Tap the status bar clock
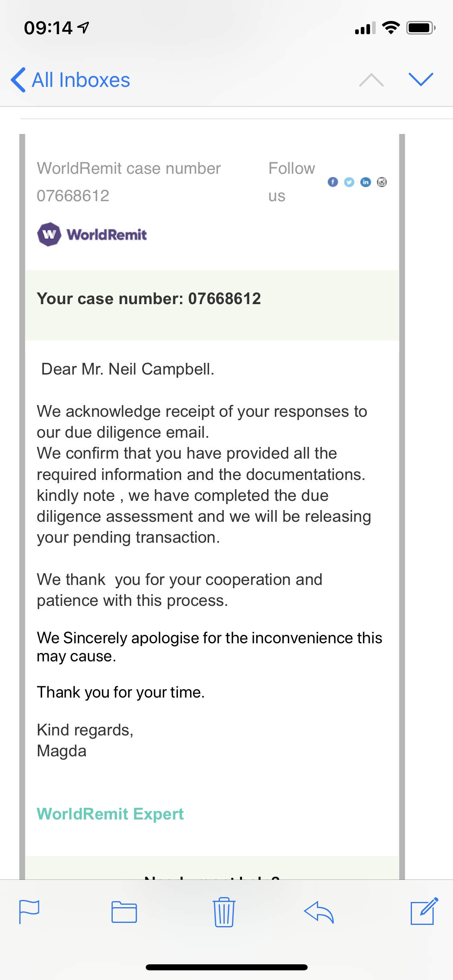The width and height of the screenshot is (453, 980). [x=48, y=28]
